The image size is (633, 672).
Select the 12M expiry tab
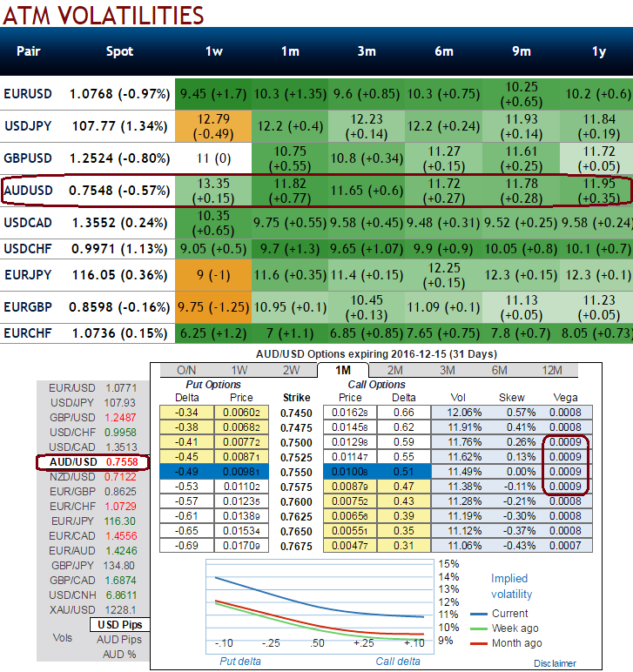click(551, 370)
